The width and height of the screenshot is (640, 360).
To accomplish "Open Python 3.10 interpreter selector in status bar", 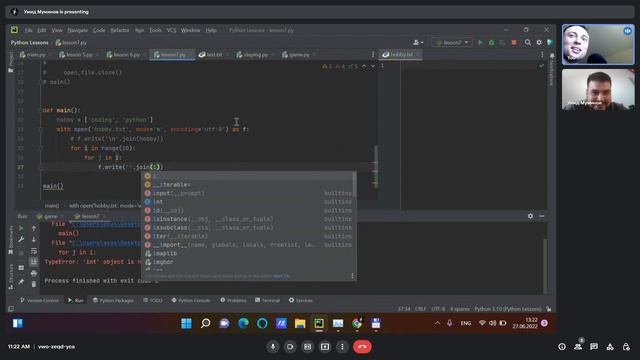I will tap(508, 309).
